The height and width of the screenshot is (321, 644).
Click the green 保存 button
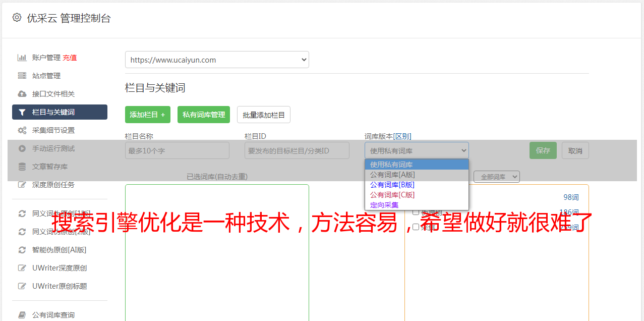[x=543, y=150]
